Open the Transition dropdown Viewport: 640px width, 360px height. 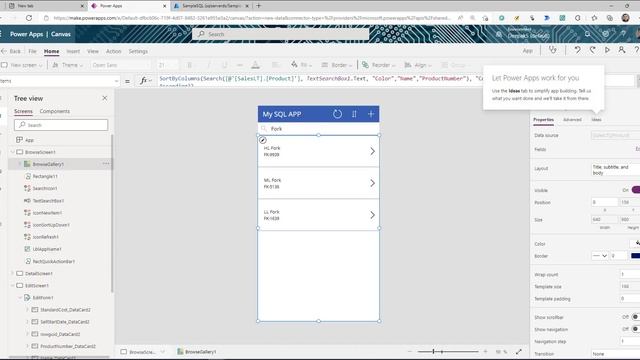616,353
